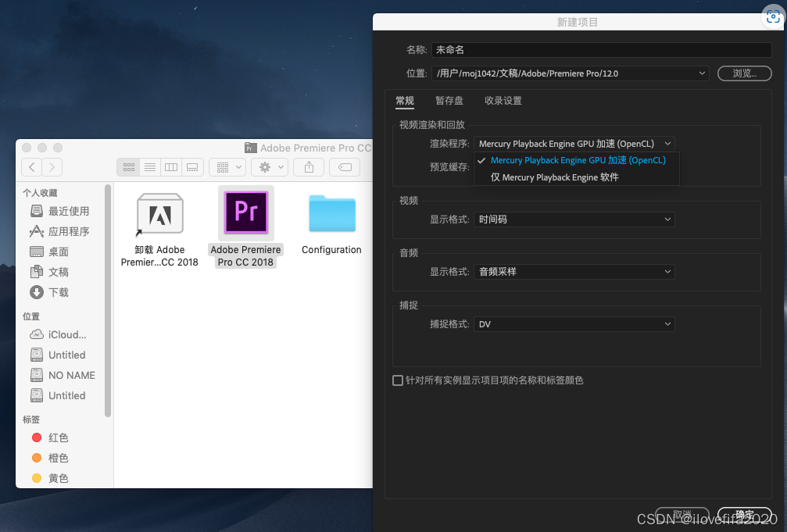Switch to the 收录设置 tab
This screenshot has width=787, height=532.
pyautogui.click(x=503, y=101)
